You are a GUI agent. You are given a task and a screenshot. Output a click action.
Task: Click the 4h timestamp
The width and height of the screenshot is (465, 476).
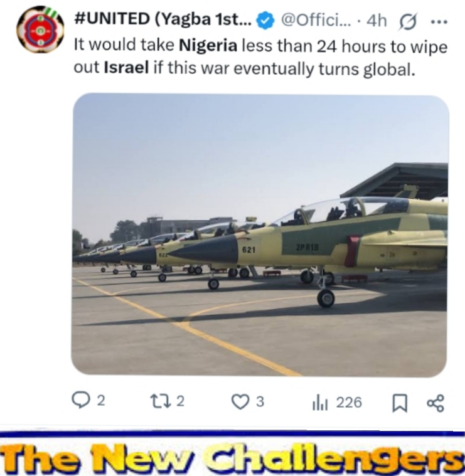(x=377, y=21)
